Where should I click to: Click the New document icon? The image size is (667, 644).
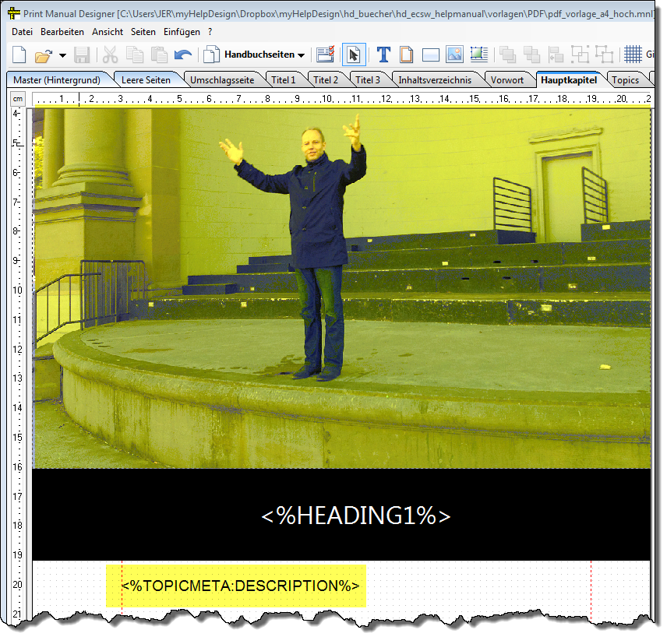coord(19,55)
